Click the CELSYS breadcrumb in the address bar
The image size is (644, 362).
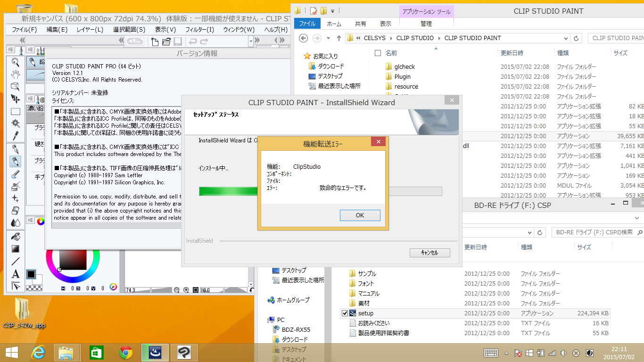pyautogui.click(x=375, y=38)
